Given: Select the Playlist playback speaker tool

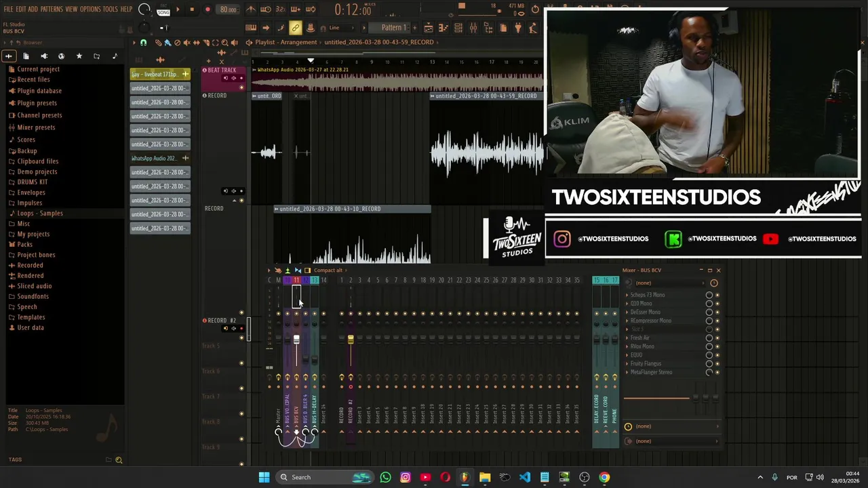Looking at the screenshot, I should (235, 42).
